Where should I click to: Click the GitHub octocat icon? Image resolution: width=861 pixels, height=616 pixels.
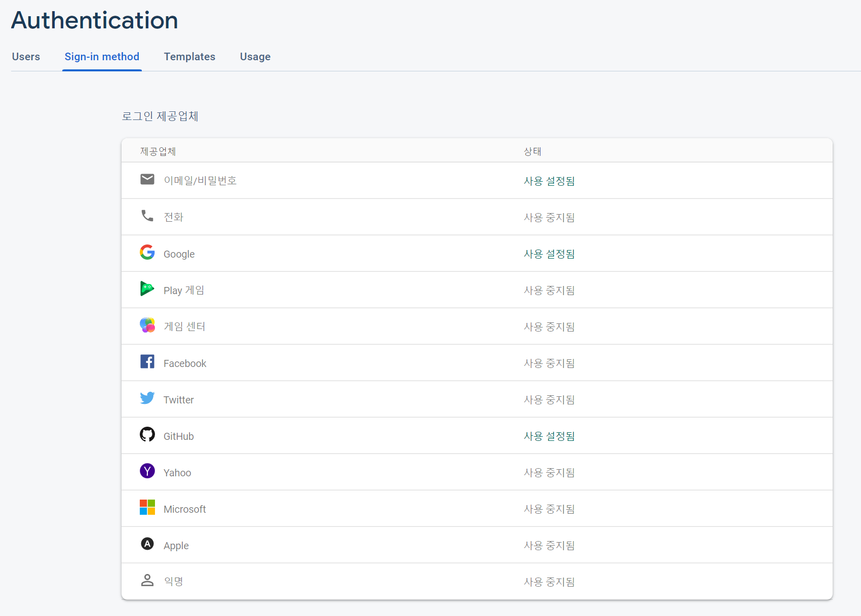(147, 434)
